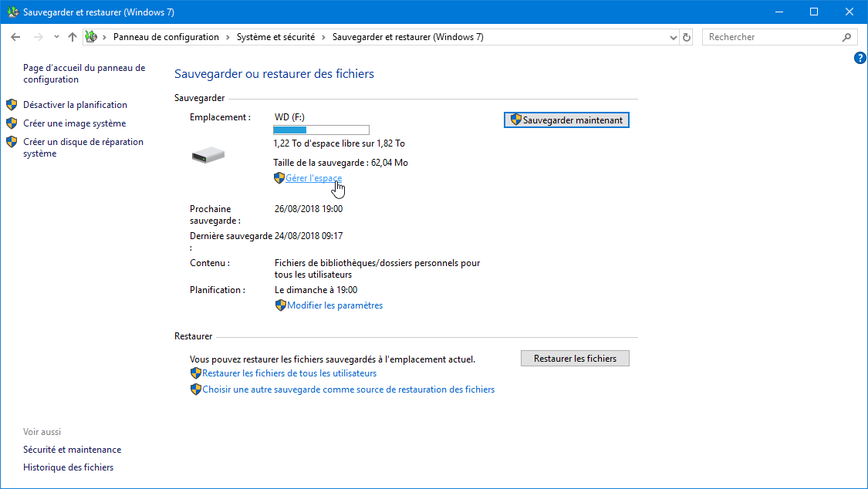Screen dimensions: 868x489
Task: Click shield icon beside Restaurer les fichiers de tous
Action: click(195, 373)
